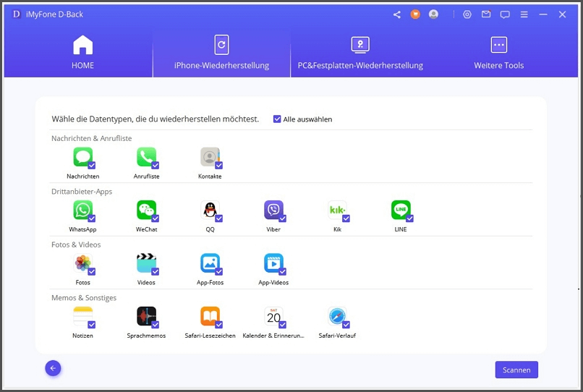
Task: Open the orange shopping cart icon
Action: (x=415, y=14)
